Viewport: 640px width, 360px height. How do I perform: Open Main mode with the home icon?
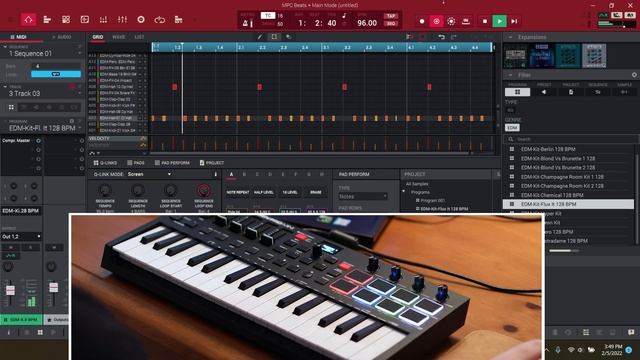(x=28, y=20)
